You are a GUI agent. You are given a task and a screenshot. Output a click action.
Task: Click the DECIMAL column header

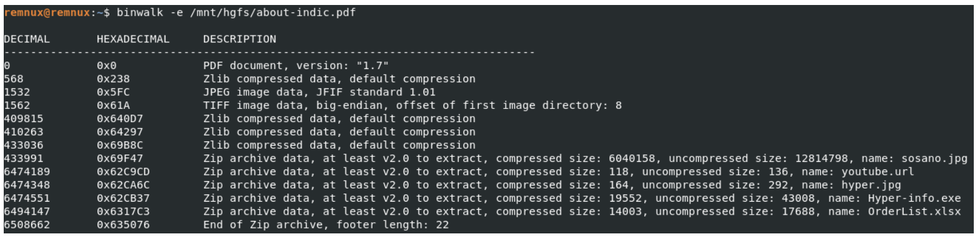coord(27,39)
